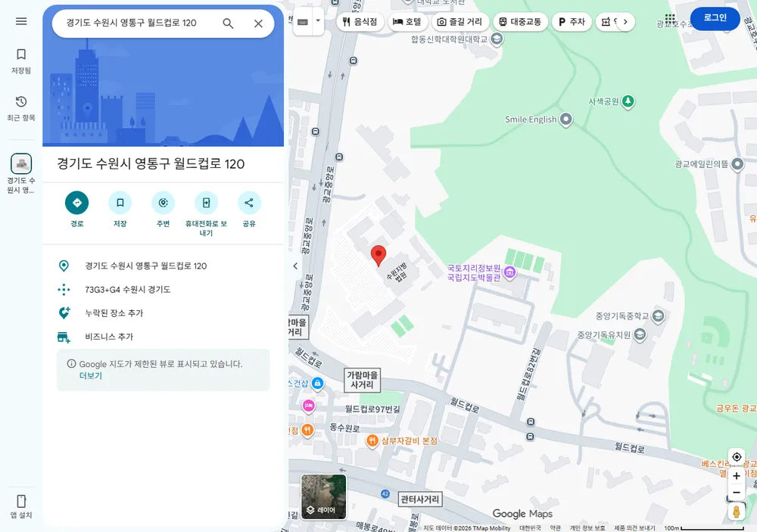Open 제품 의견 보내기 feedback link

point(634,528)
